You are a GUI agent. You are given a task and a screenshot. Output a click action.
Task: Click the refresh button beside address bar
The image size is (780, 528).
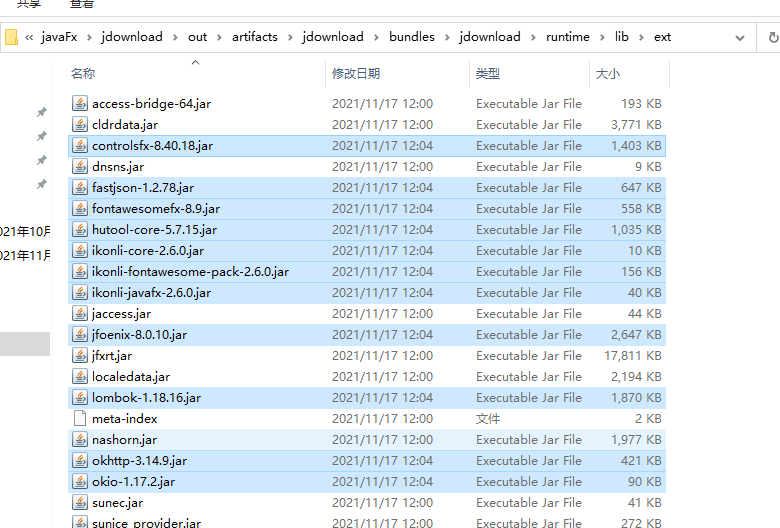tap(773, 37)
